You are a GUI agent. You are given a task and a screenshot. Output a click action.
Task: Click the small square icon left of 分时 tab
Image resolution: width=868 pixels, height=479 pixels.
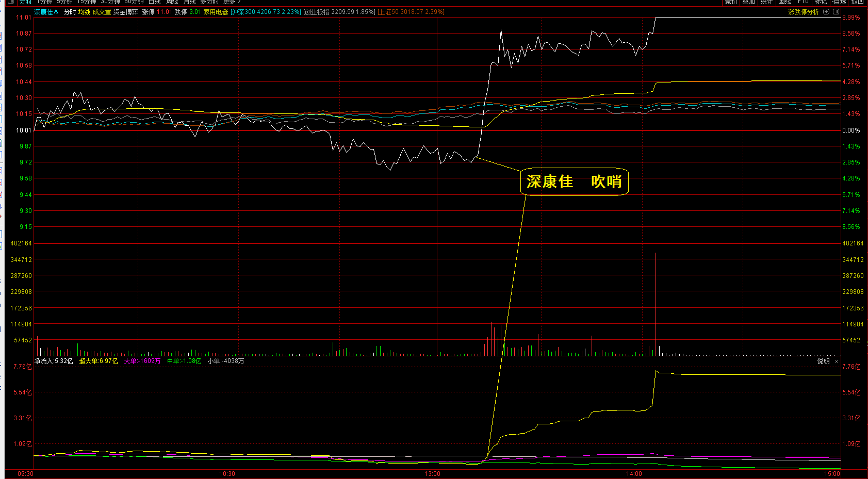(10, 2)
